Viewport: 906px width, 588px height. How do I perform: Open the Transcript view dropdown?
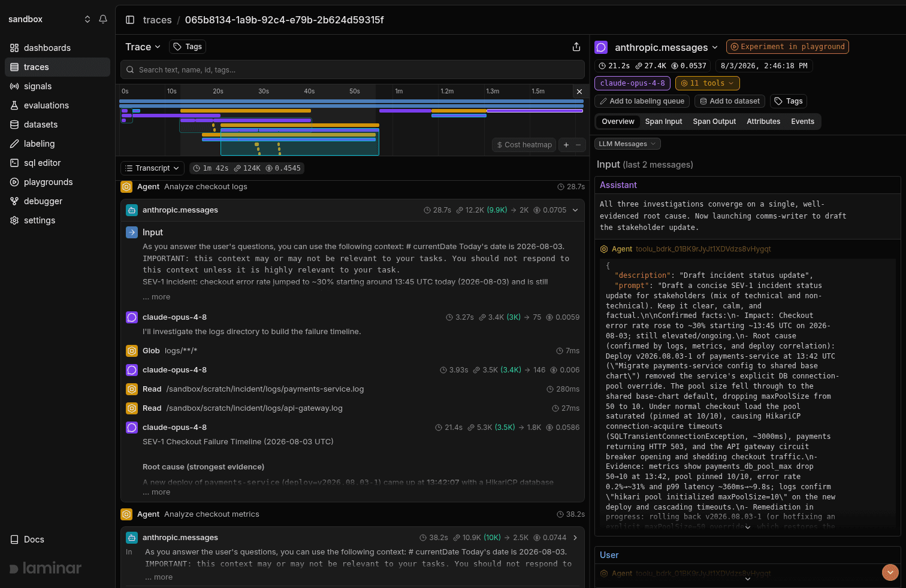[152, 168]
